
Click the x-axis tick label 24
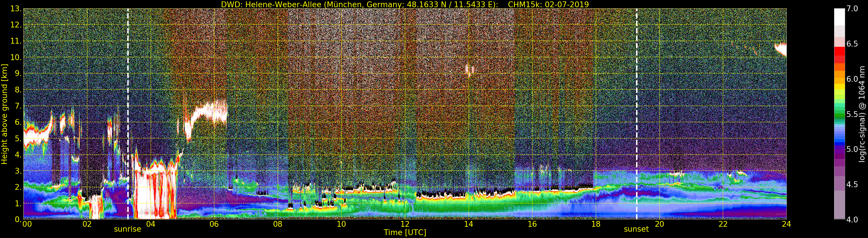(x=786, y=224)
